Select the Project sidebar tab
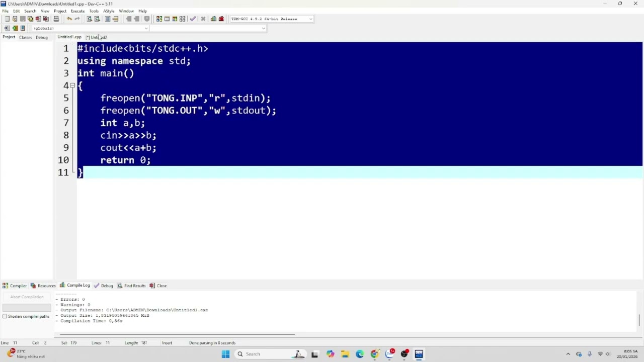 click(x=9, y=37)
